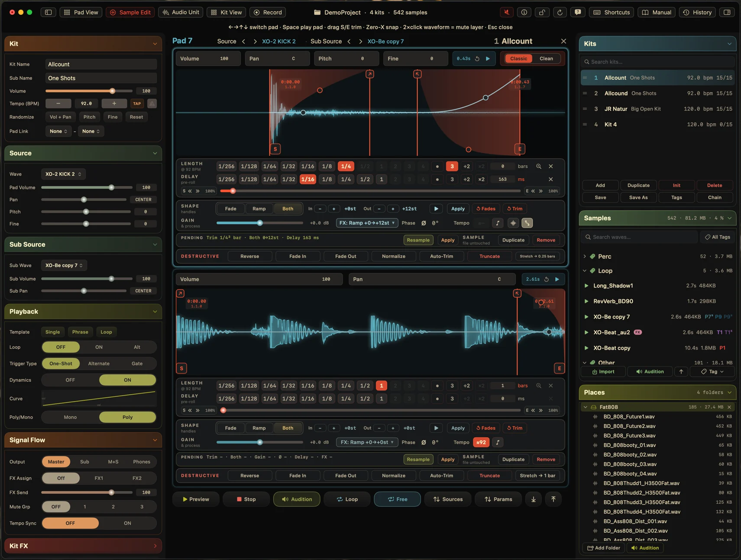
Task: Click the lock icon in top toolbar
Action: [x=542, y=13]
